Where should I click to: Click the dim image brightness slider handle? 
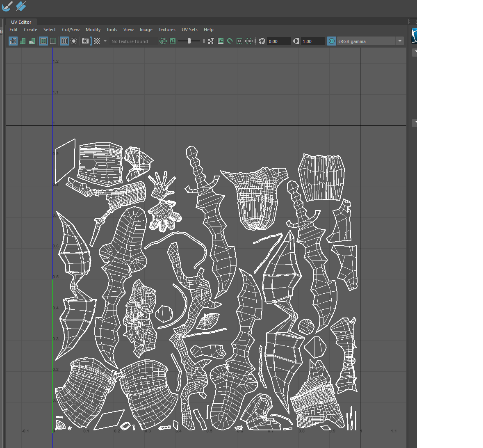(x=189, y=41)
